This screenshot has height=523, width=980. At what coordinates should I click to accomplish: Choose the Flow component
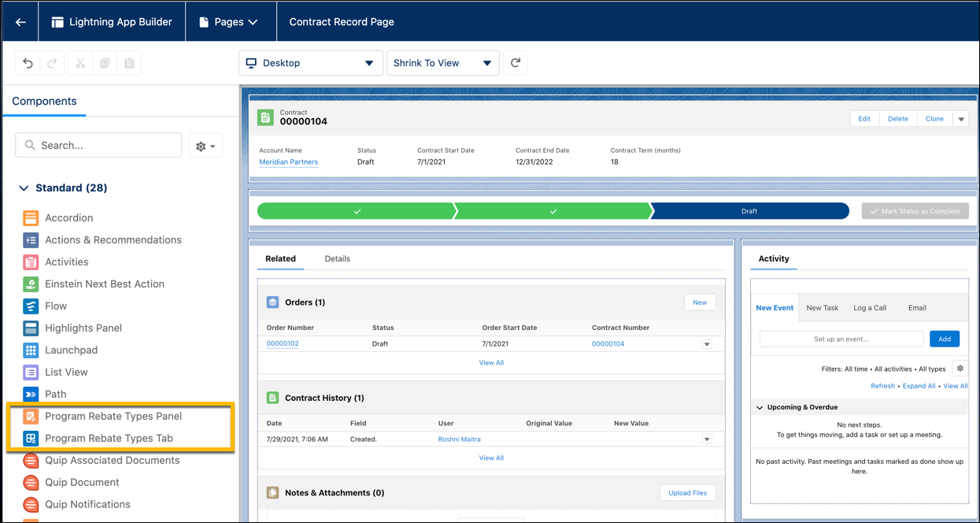tap(56, 306)
